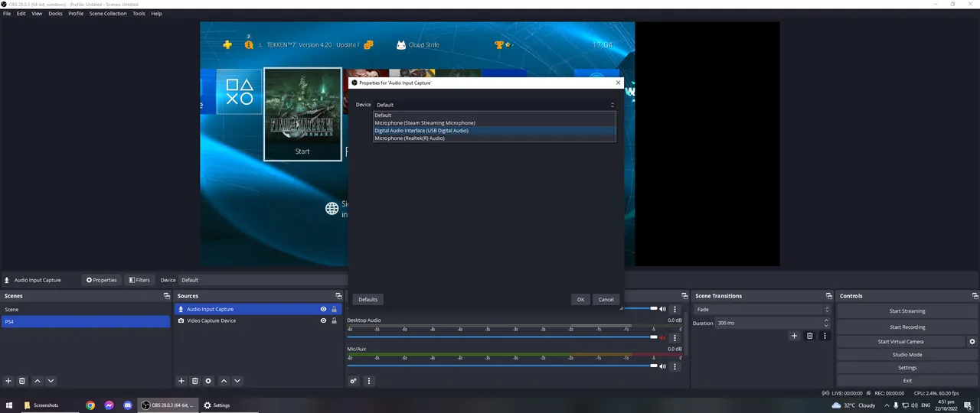Viewport: 980px width, 413px height.
Task: Hide the Audio Input Capture source
Action: click(x=323, y=309)
